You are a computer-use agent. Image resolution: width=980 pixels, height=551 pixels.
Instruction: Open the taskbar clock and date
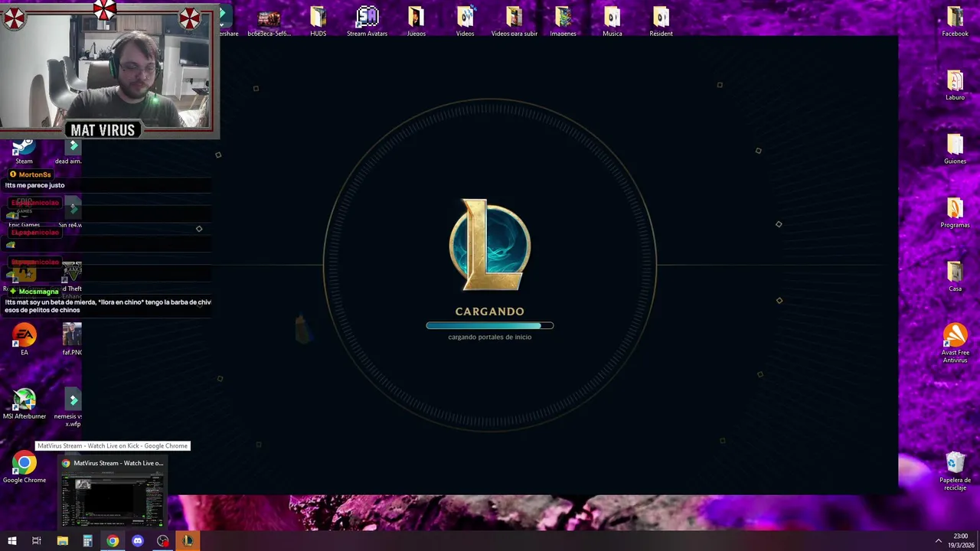point(961,540)
